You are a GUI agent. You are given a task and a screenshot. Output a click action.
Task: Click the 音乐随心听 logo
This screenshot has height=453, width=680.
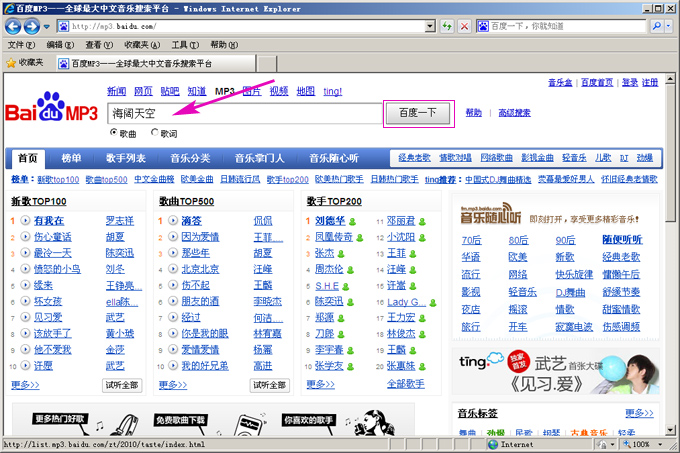(x=490, y=213)
